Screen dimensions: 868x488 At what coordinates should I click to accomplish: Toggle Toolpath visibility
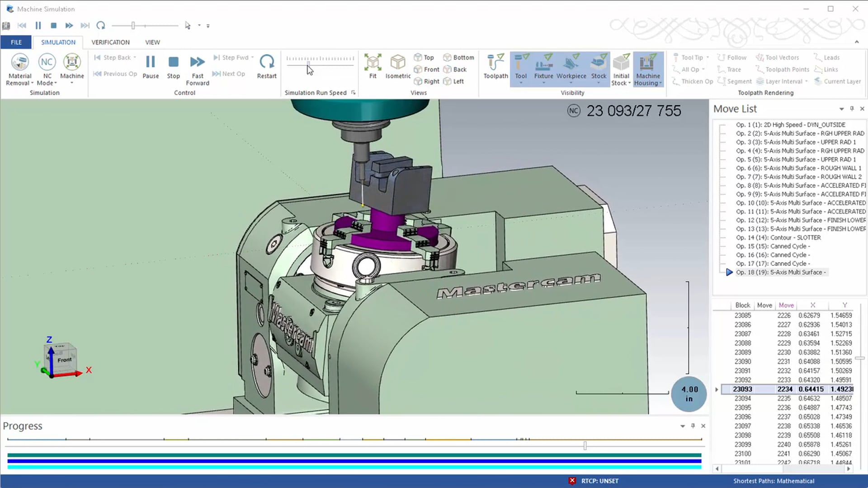(x=496, y=66)
